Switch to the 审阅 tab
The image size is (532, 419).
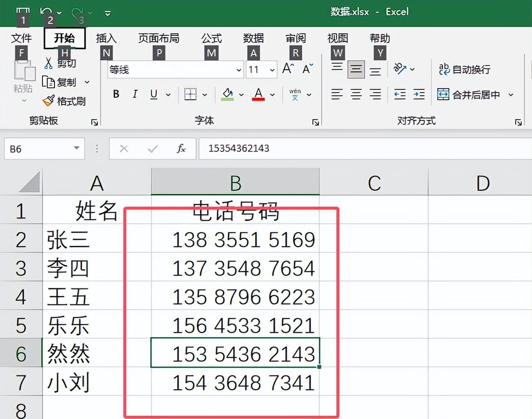pyautogui.click(x=296, y=38)
